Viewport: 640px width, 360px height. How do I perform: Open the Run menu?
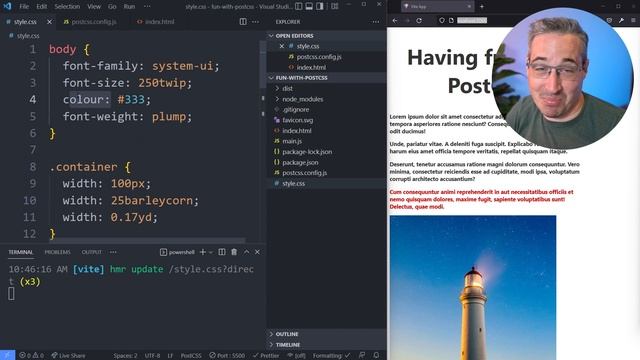(129, 7)
